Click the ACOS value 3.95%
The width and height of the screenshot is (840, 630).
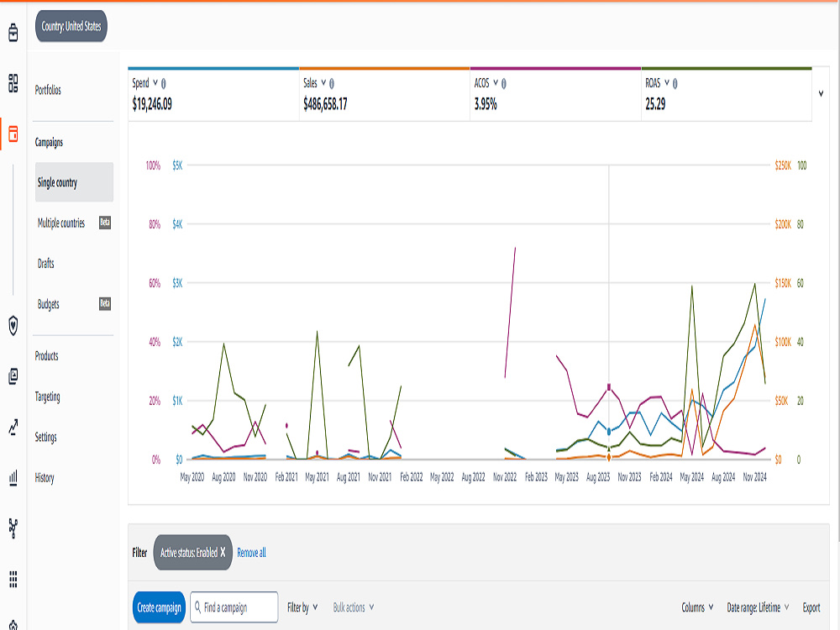pos(486,104)
